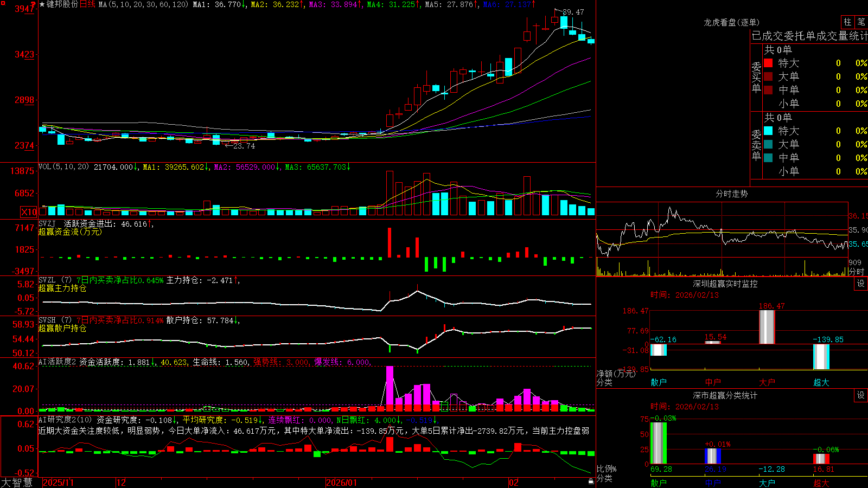This screenshot has height=488, width=868.
Task: Click the 超赢资金流(万元) label
Action: pos(70,232)
